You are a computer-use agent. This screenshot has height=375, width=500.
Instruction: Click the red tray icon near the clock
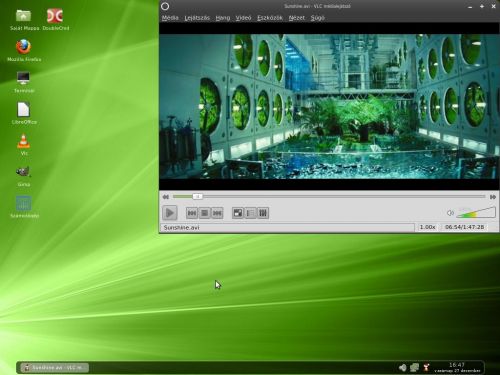(x=426, y=368)
